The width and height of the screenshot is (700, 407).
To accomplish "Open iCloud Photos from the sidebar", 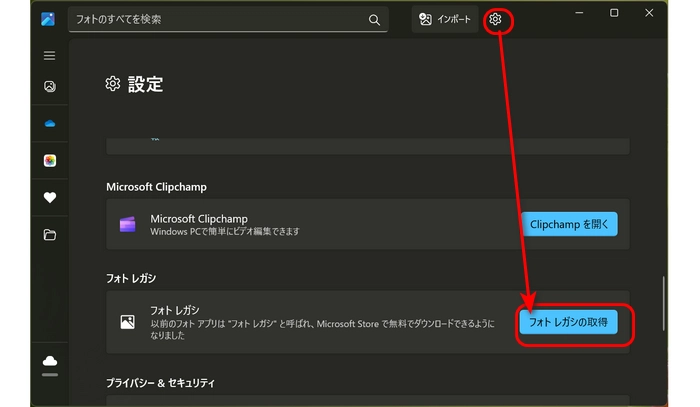I will [x=49, y=161].
